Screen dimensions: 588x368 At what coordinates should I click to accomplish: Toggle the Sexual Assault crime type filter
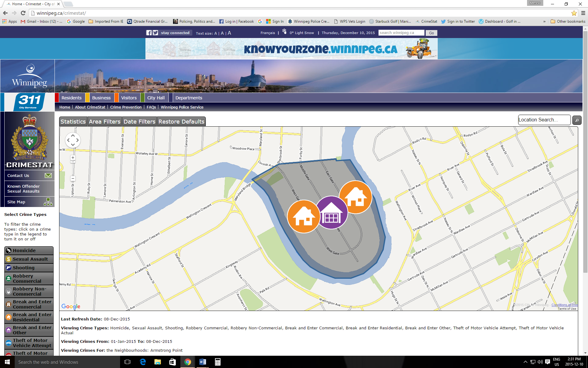[29, 259]
